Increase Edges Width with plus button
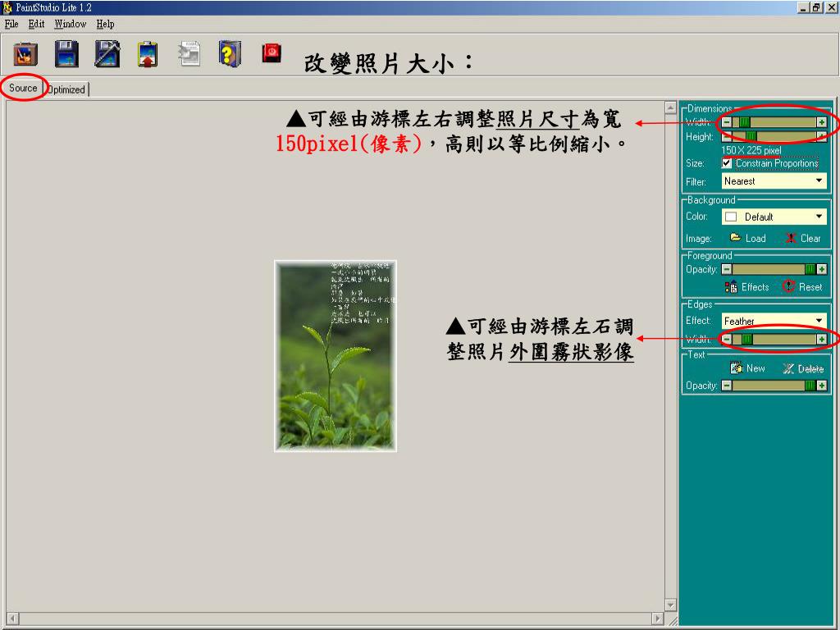Image resolution: width=840 pixels, height=630 pixels. (x=822, y=339)
